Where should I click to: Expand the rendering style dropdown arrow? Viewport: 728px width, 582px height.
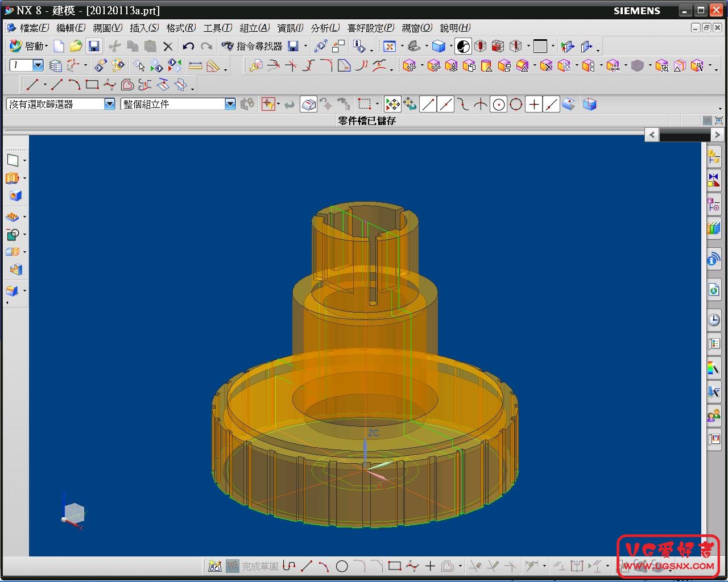tap(451, 47)
